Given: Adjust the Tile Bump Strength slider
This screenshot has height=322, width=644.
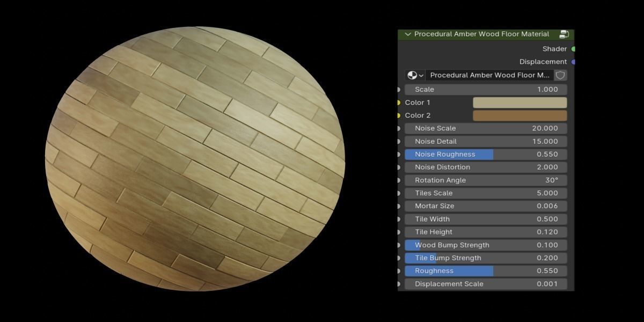Looking at the screenshot, I should coord(486,258).
